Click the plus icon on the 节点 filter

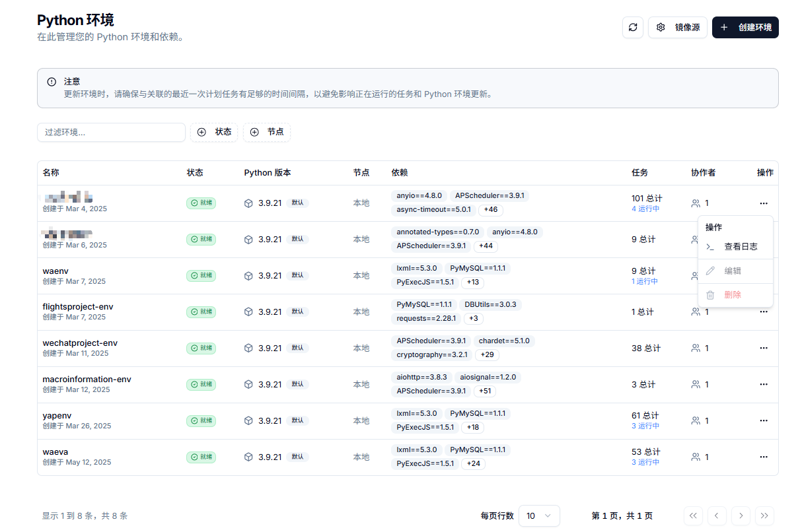[x=254, y=132]
